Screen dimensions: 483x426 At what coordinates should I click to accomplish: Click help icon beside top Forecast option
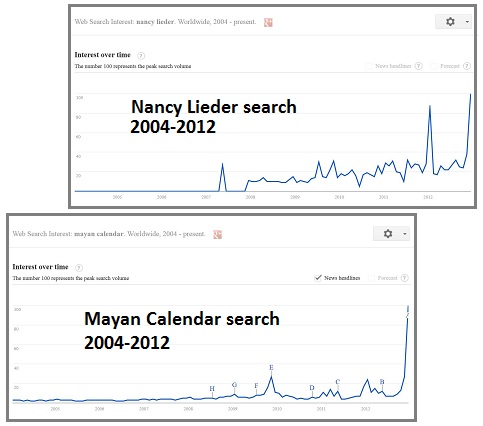467,66
